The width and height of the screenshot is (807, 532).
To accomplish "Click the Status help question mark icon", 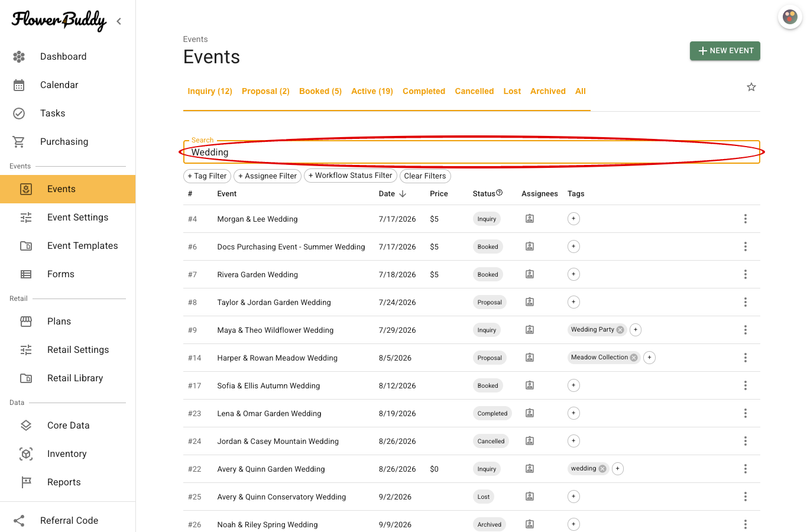I will point(500,193).
